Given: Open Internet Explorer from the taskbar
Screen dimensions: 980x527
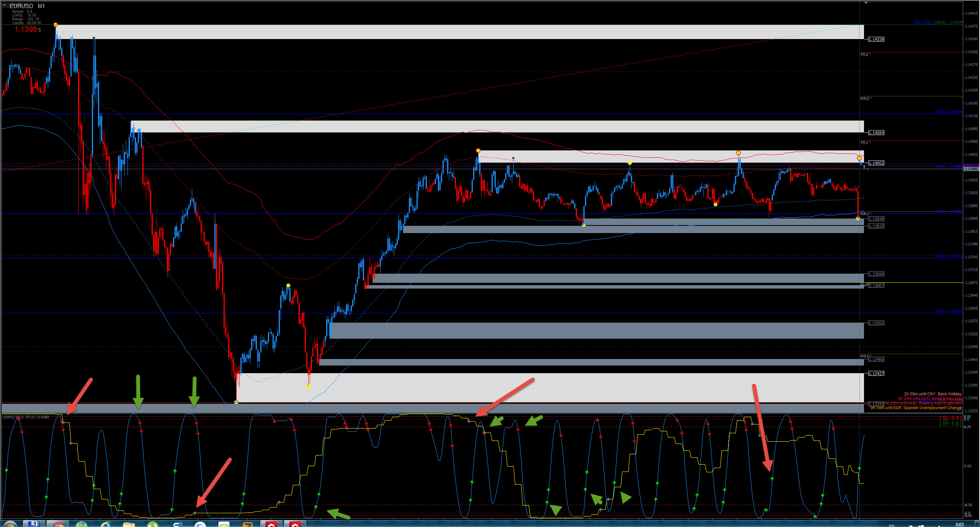Looking at the screenshot, I should click(105, 524).
